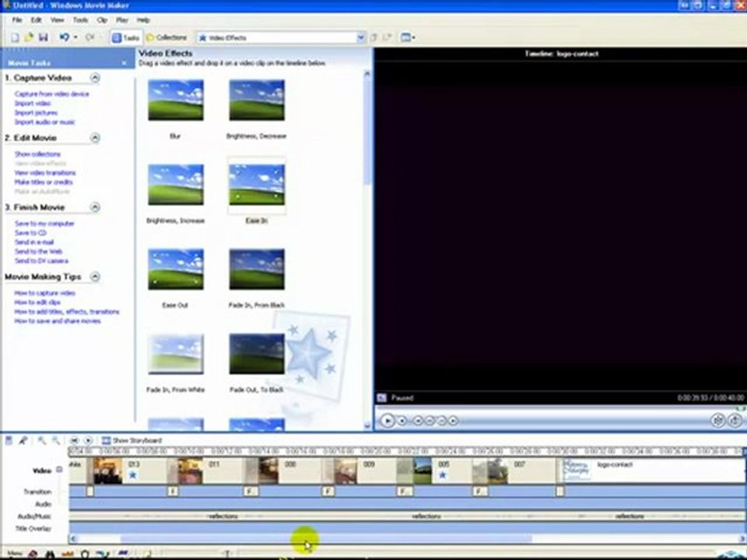Open the Play menu
Image resolution: width=747 pixels, height=560 pixels.
click(x=122, y=20)
